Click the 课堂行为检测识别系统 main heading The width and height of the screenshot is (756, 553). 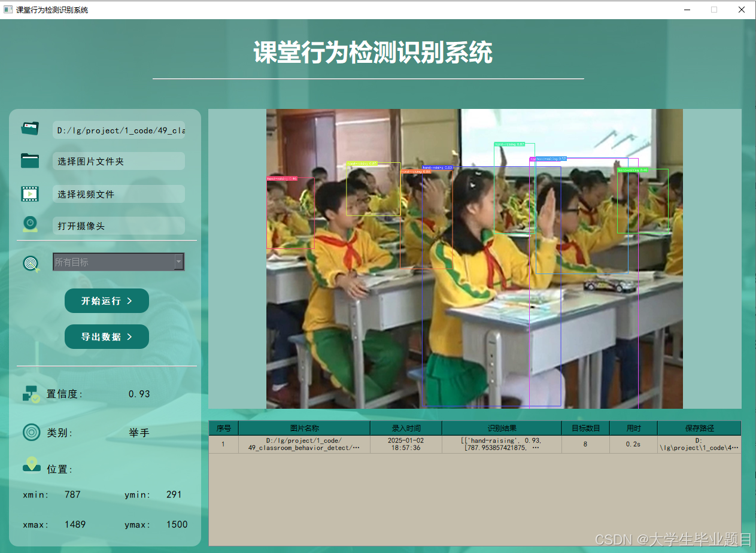[372, 53]
